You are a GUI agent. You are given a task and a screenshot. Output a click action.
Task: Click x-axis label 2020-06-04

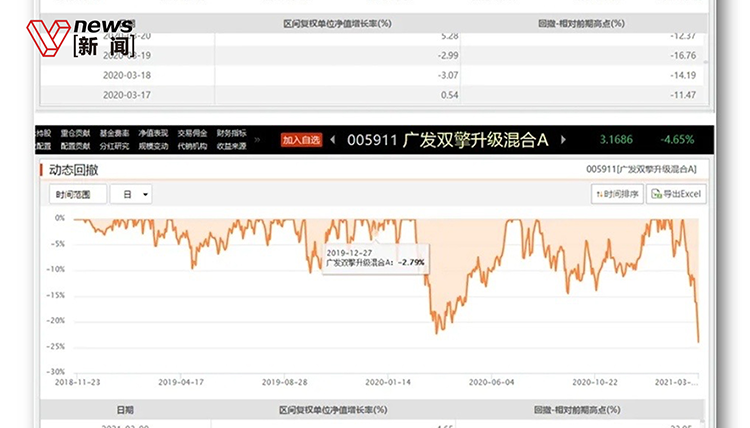tap(491, 382)
